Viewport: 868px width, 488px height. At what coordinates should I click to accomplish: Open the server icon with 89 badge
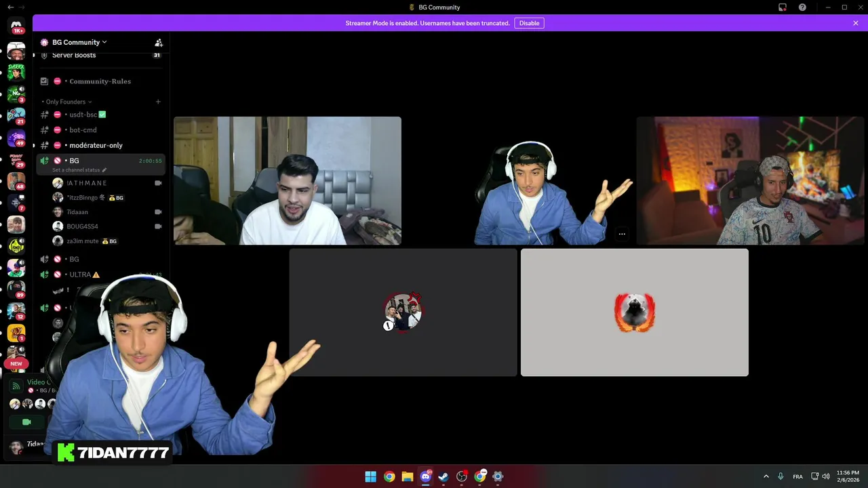point(16,289)
